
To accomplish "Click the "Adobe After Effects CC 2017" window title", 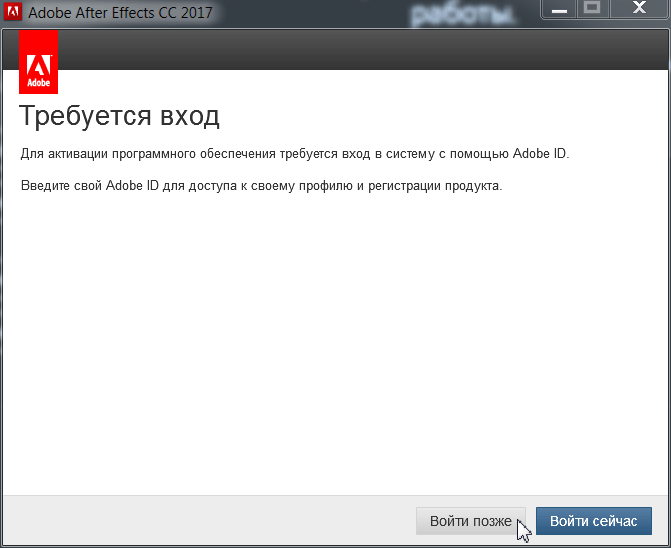I will [120, 12].
